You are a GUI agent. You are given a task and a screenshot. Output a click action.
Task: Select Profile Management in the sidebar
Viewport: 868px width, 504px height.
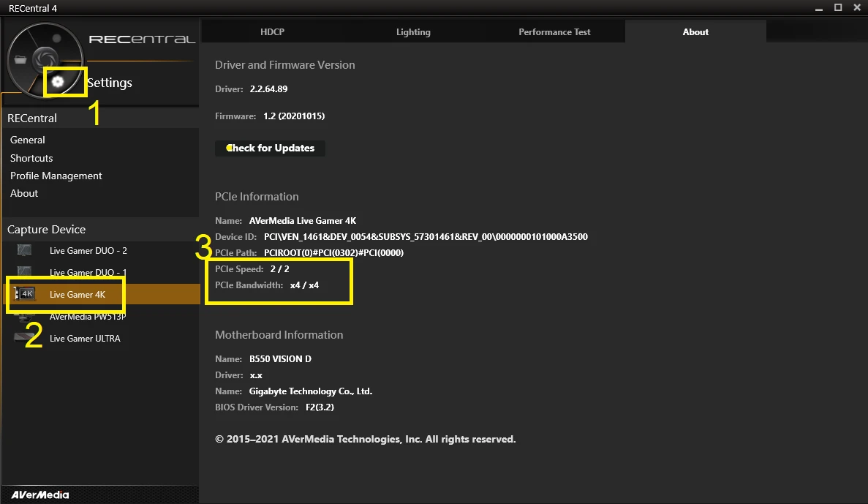click(56, 176)
